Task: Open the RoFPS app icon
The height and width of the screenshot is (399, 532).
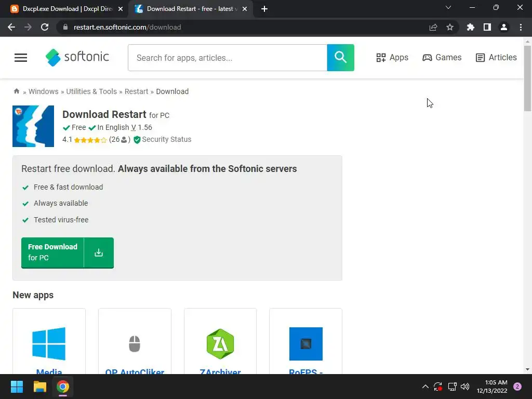Action: coord(305,344)
